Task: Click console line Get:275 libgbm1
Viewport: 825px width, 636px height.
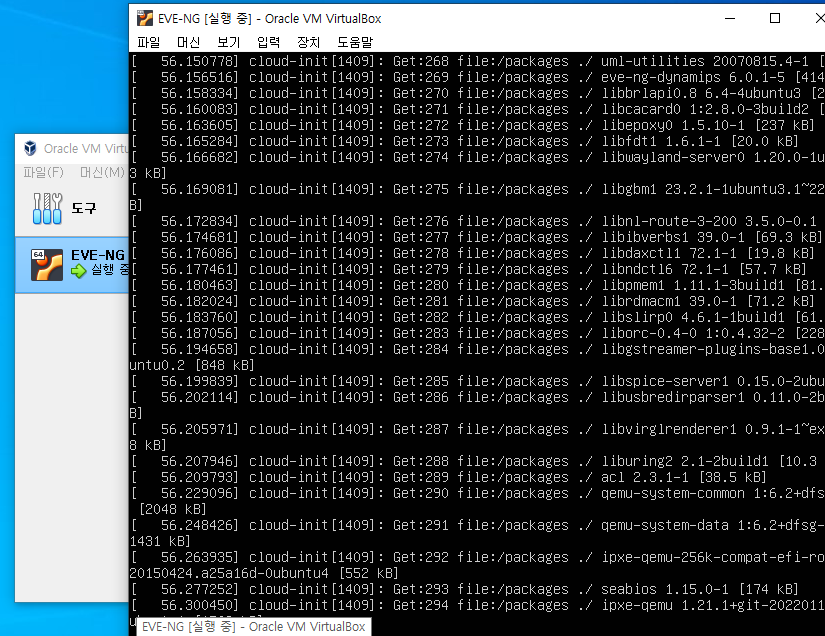Action: (477, 189)
